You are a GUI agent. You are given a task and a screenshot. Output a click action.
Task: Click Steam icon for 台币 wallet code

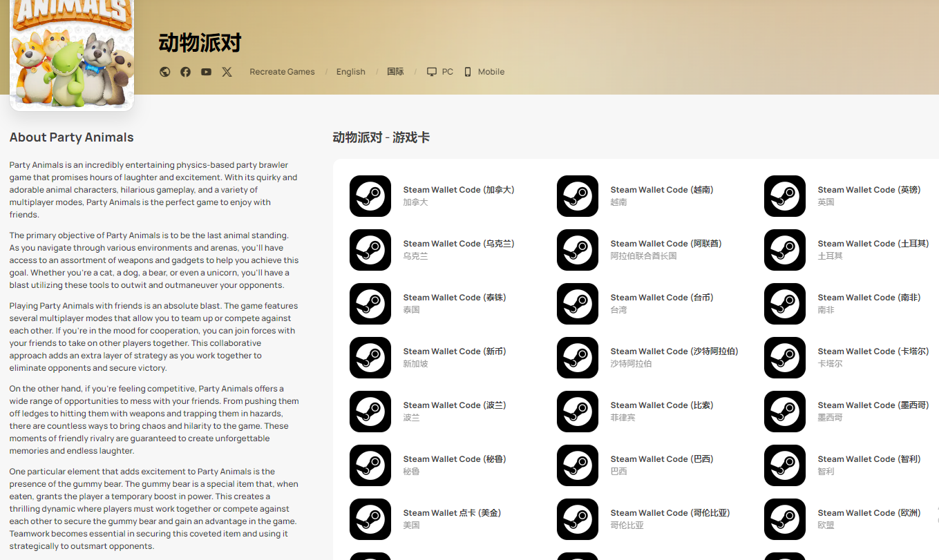point(578,304)
